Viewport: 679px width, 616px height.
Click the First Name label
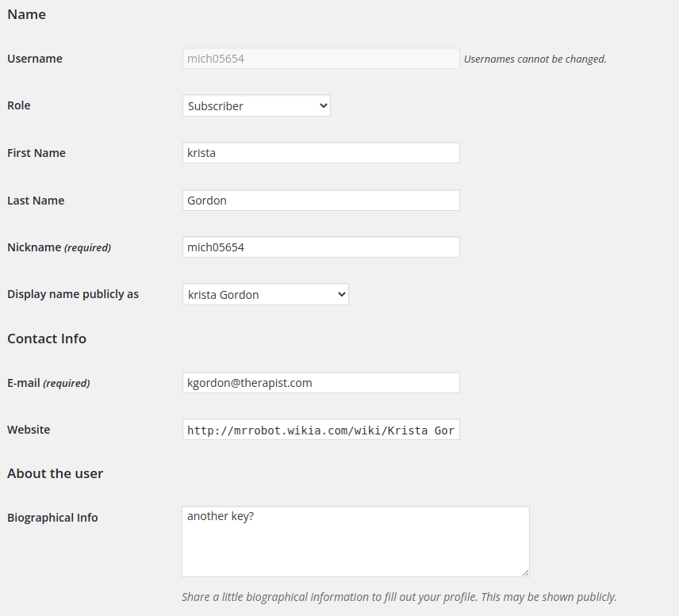click(36, 153)
